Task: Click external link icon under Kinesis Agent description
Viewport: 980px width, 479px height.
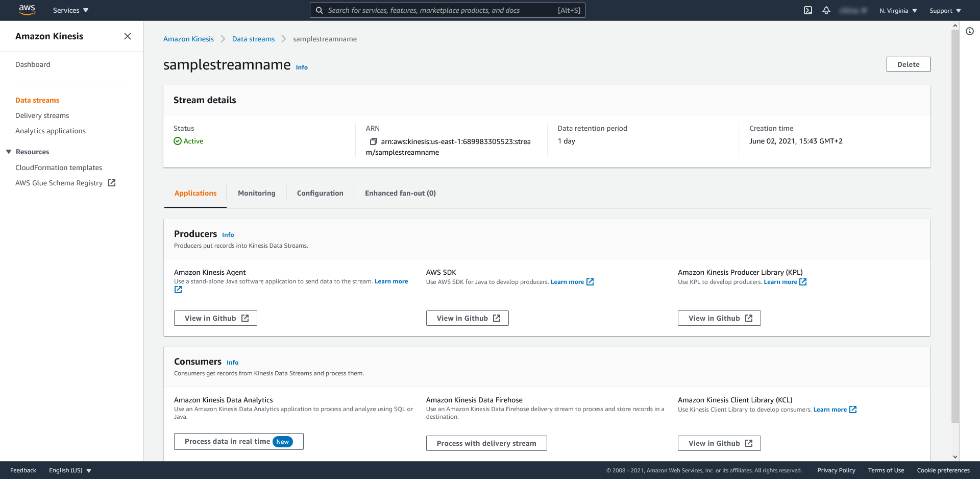Action: pyautogui.click(x=178, y=290)
